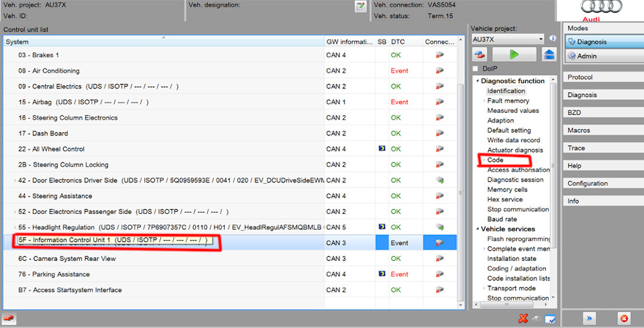Open the Macros panel

coord(603,130)
